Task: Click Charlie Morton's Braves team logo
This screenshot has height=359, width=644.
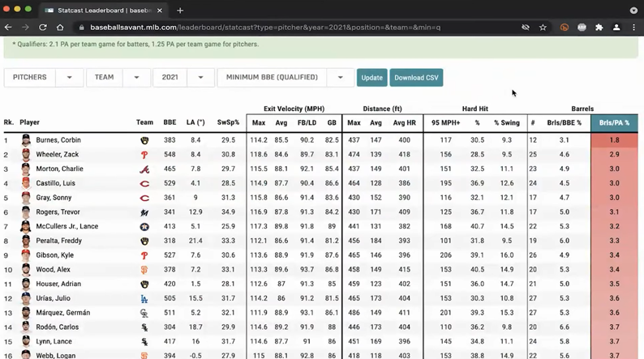Action: point(144,169)
